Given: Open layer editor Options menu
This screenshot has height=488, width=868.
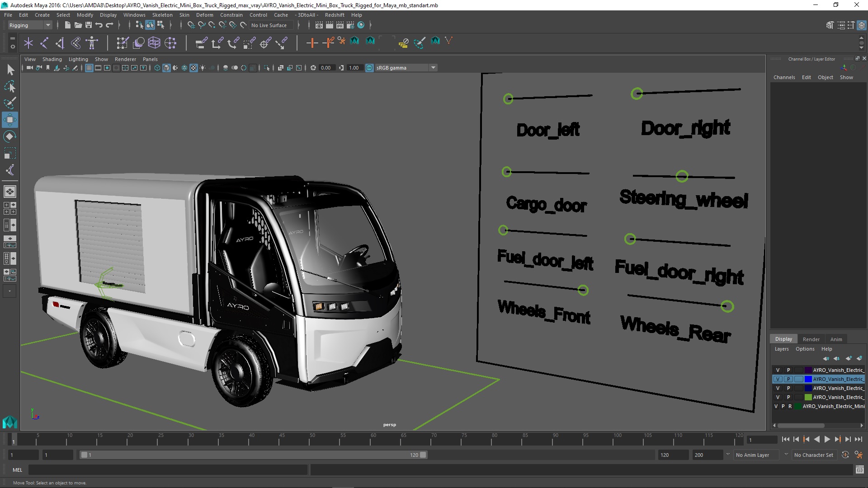Looking at the screenshot, I should pos(805,349).
